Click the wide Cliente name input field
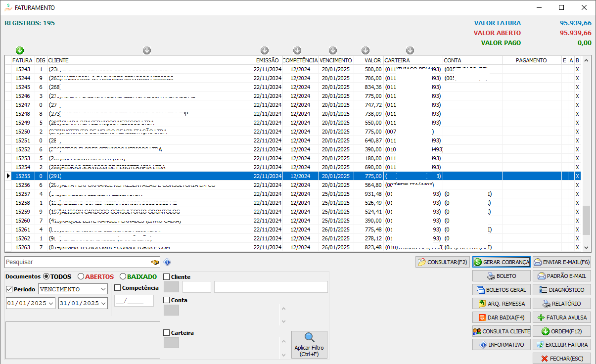The image size is (596, 364). click(x=271, y=287)
